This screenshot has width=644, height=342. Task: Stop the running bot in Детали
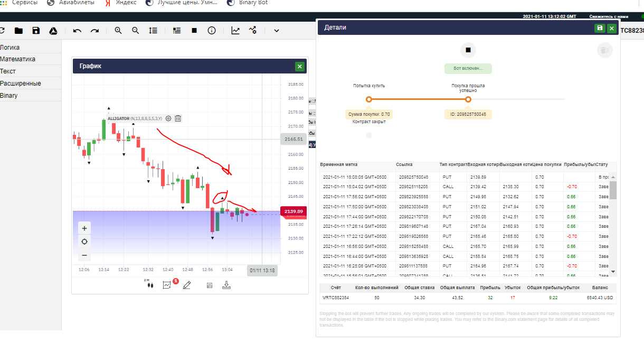coord(468,50)
